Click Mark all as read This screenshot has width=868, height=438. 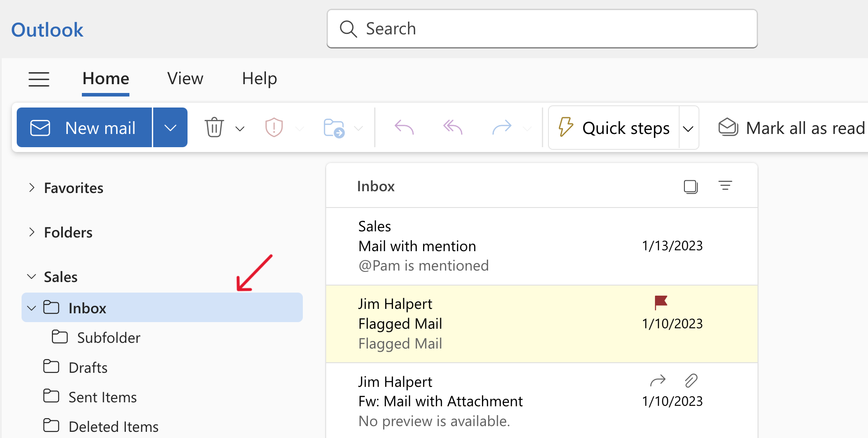pyautogui.click(x=792, y=128)
